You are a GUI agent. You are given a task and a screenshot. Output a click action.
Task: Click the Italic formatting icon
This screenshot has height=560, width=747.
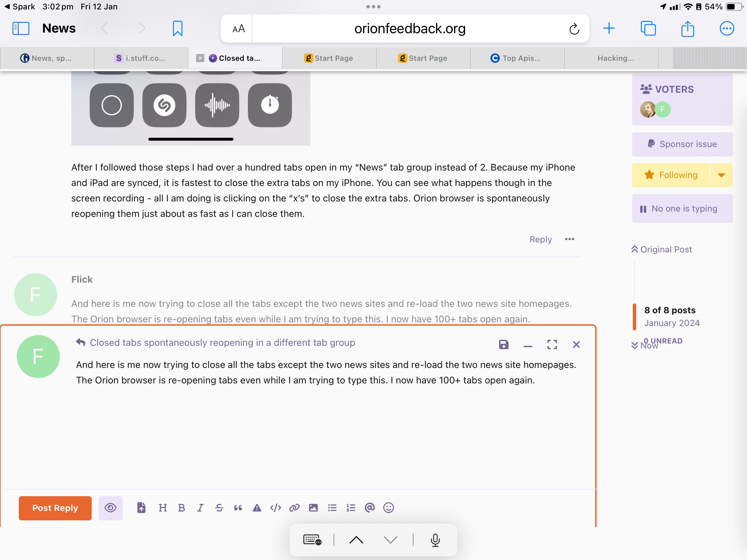(200, 507)
